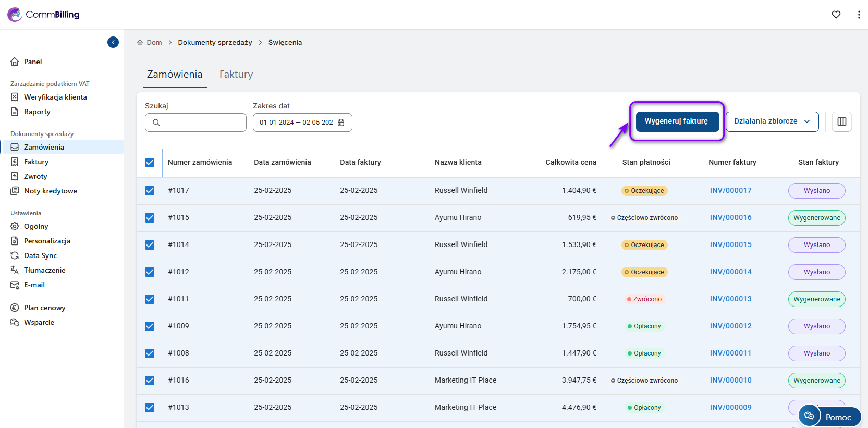Open invoice link INV/000016
Screen dimensions: 868x428
(x=730, y=218)
